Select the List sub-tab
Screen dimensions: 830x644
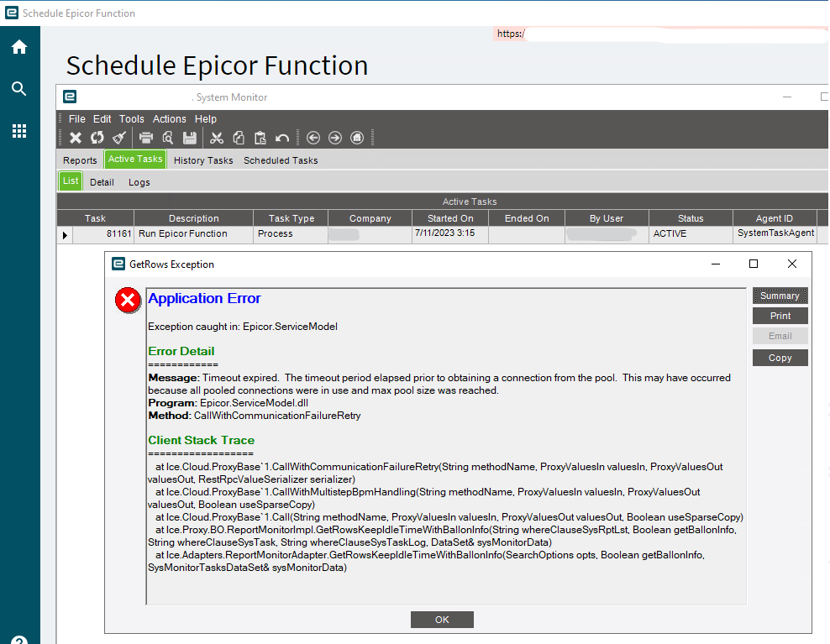coord(71,181)
